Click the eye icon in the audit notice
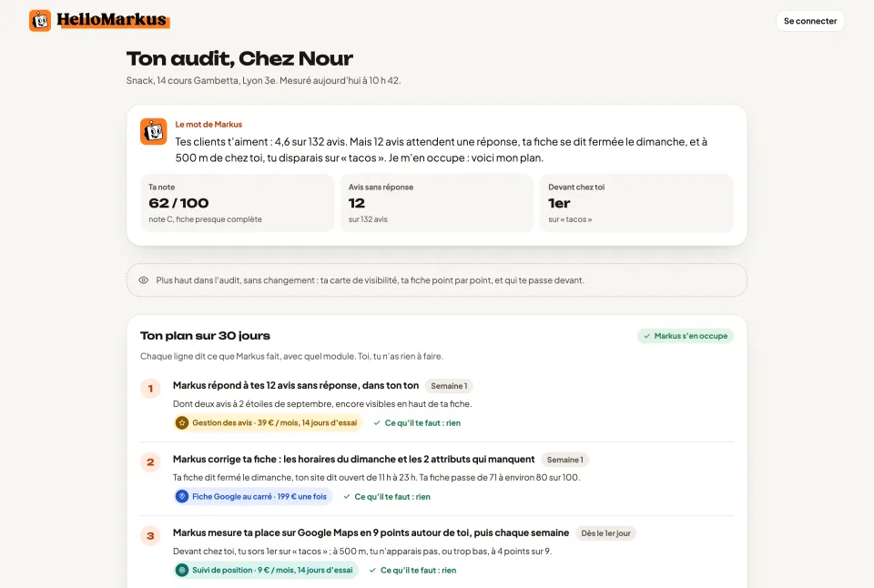Viewport: 874px width, 588px height. point(144,280)
